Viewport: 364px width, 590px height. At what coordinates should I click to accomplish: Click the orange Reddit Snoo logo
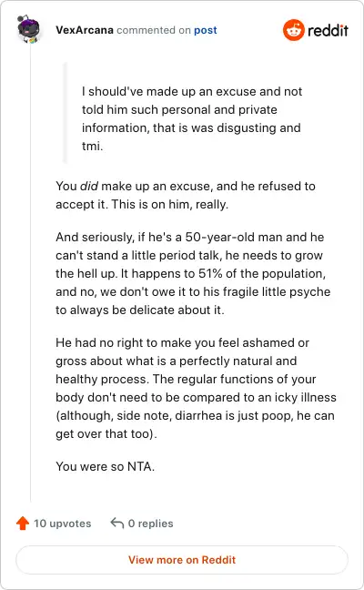tap(294, 30)
